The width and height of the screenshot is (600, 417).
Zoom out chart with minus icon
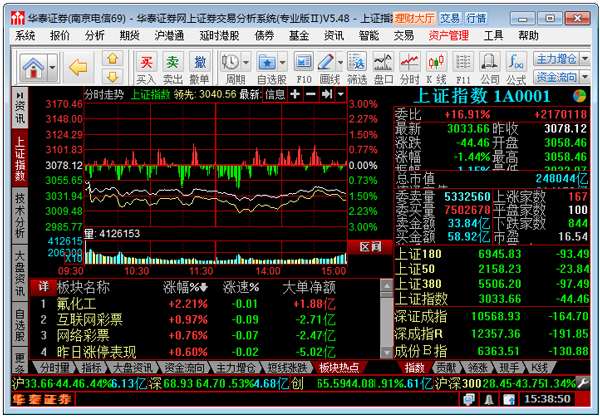point(311,94)
